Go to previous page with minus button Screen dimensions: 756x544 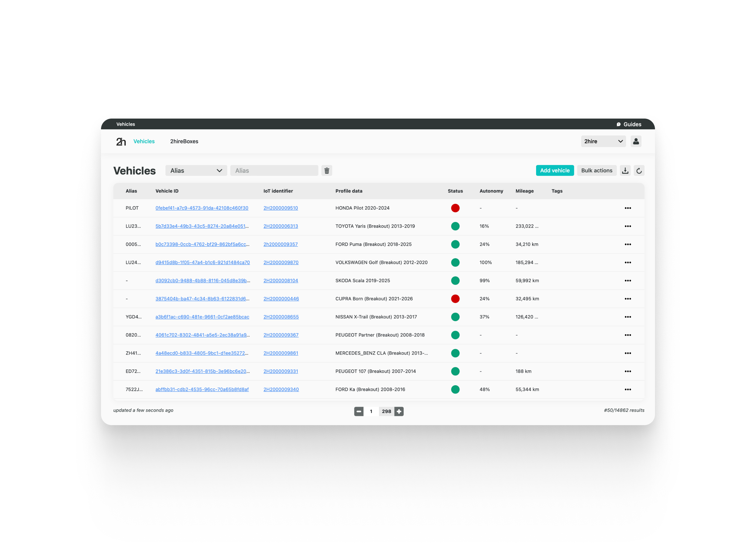point(359,411)
